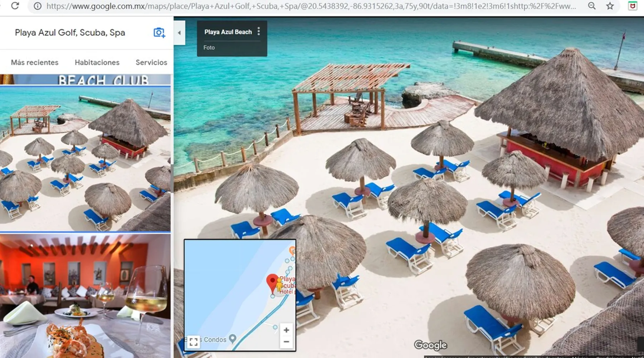Zoom in on the mini map
This screenshot has width=644, height=358.
[x=286, y=330]
